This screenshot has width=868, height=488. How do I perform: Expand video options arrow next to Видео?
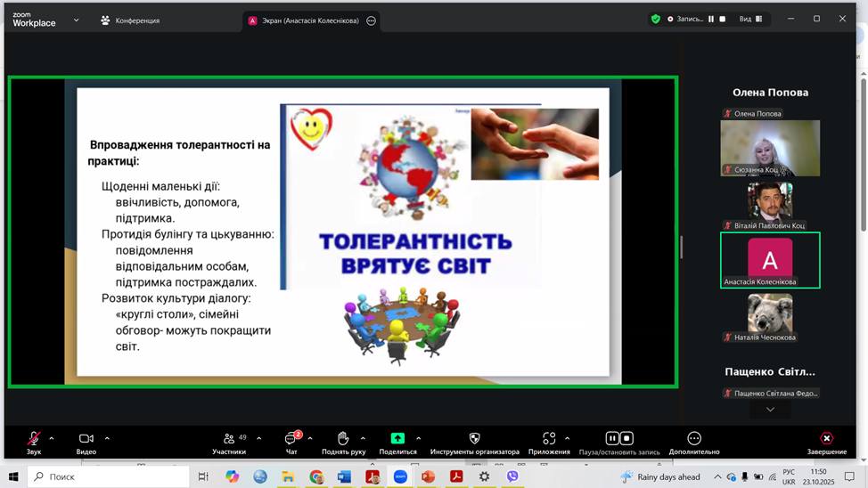[107, 438]
